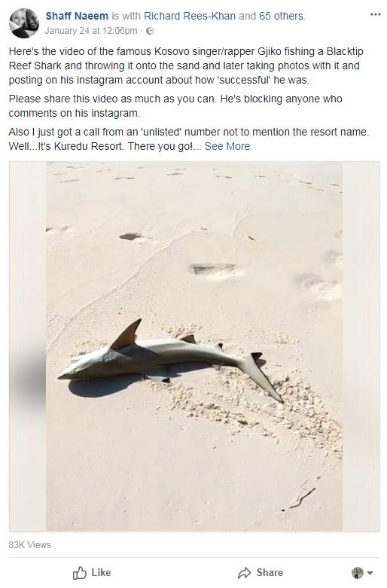Open the post options ellipsis menu
This screenshot has width=387, height=588.
point(376,14)
